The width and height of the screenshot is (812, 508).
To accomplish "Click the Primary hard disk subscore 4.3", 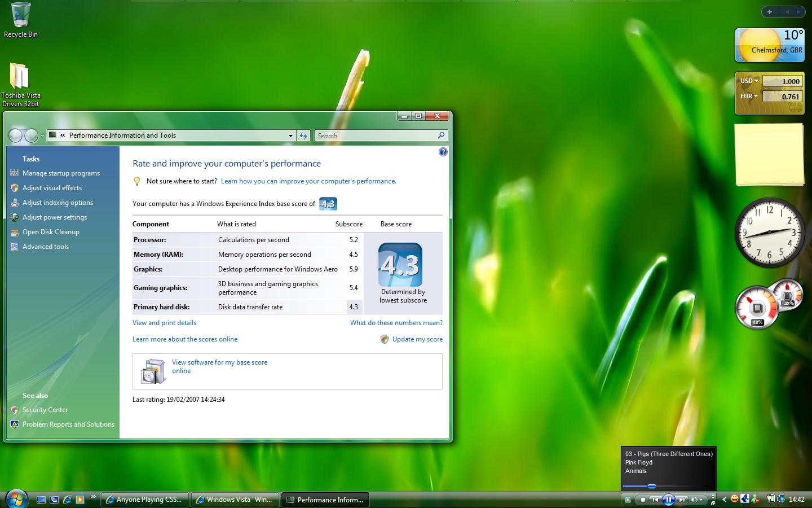I will [x=354, y=307].
